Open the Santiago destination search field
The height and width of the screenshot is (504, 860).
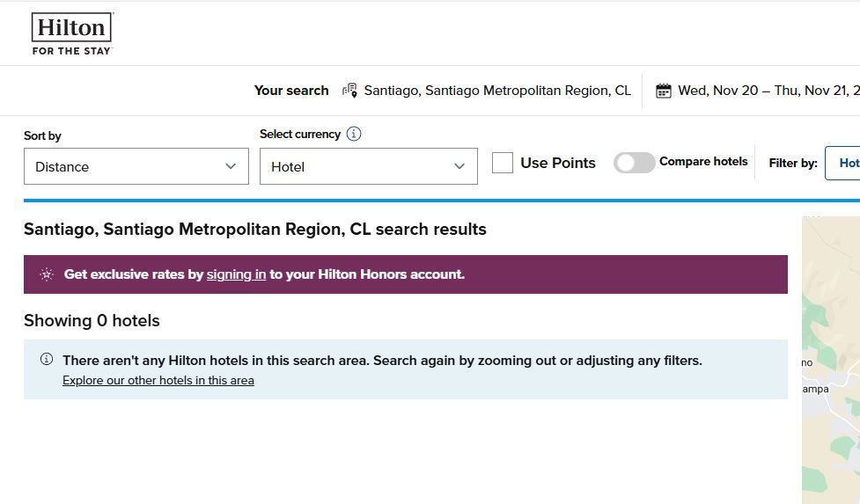pos(497,91)
